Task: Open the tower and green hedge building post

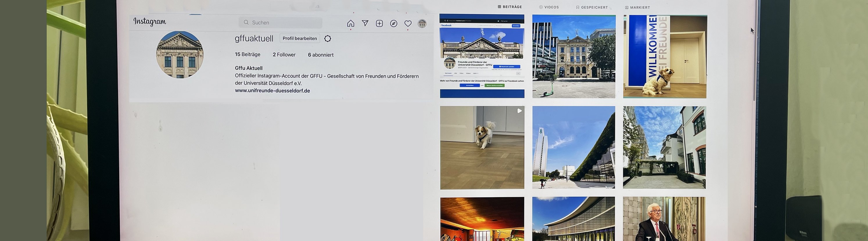Action: [x=573, y=148]
